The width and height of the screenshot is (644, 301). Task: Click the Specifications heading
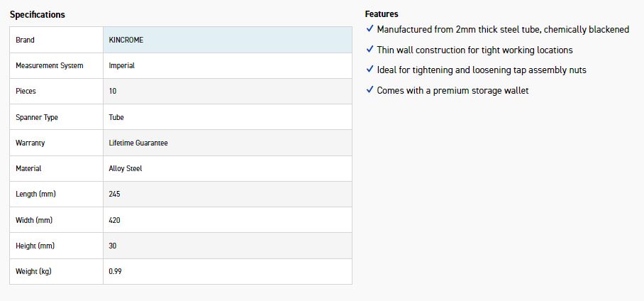(x=38, y=14)
